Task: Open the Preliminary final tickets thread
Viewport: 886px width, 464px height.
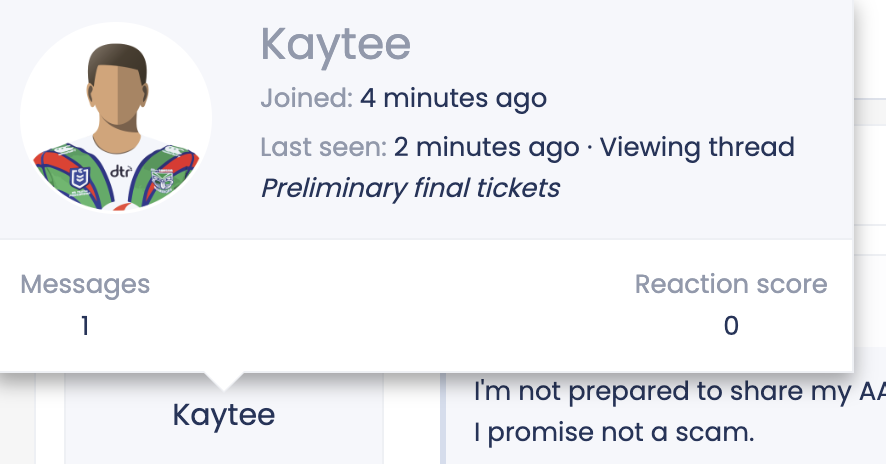Action: [410, 188]
